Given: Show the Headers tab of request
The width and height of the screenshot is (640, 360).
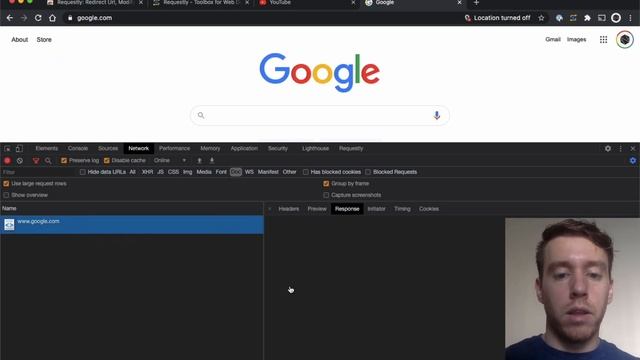Looking at the screenshot, I should (x=289, y=209).
